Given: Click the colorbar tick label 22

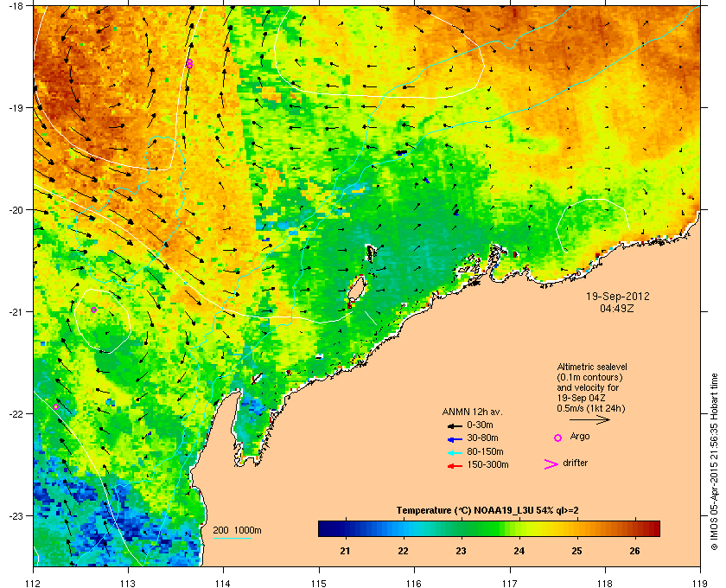Looking at the screenshot, I should coord(404,551).
